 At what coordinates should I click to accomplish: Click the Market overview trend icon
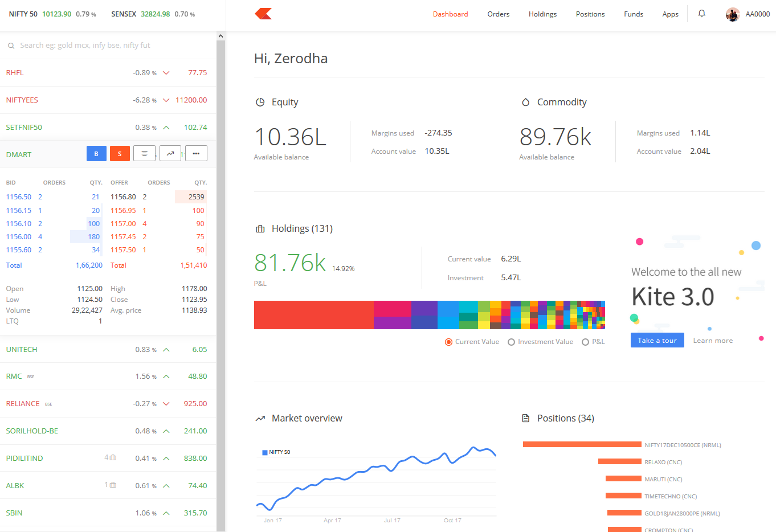pos(260,419)
